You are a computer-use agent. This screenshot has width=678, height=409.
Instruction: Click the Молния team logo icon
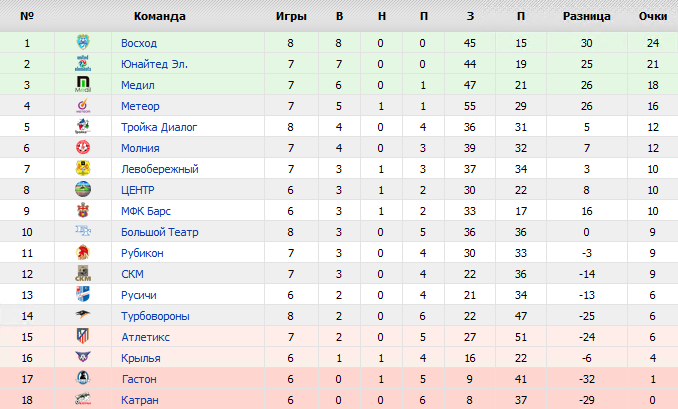pos(83,148)
